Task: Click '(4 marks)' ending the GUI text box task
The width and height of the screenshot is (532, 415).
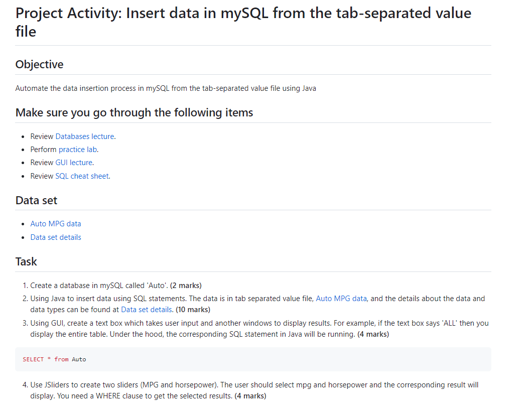Action: [373, 334]
